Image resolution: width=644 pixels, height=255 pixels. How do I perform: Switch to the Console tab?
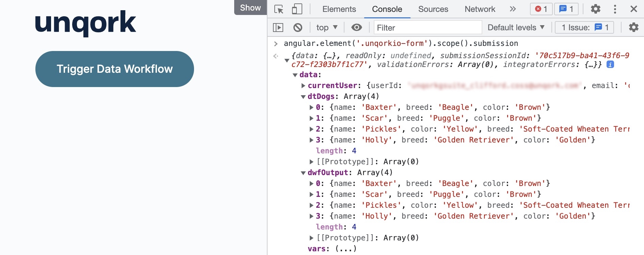387,9
